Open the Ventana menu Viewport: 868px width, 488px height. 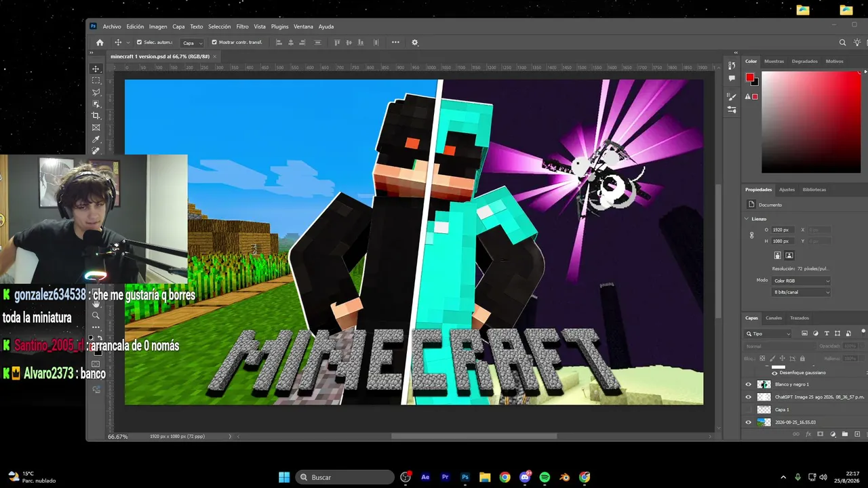coord(303,26)
